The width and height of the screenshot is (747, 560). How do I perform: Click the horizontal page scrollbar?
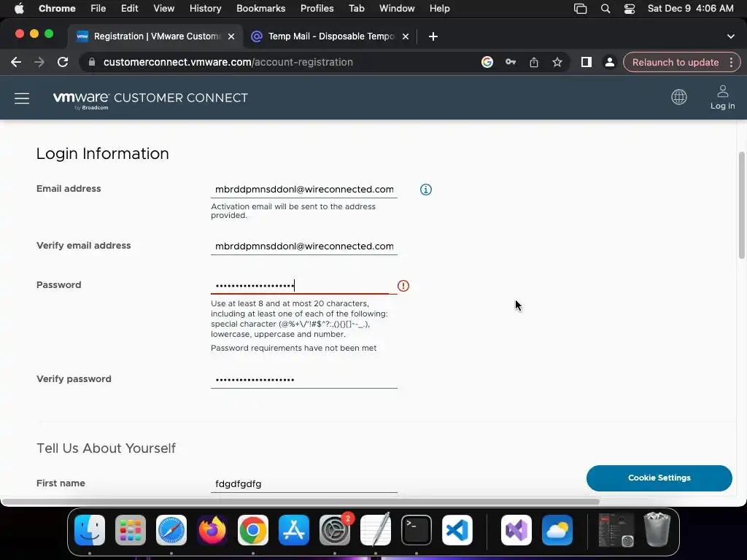pyautogui.click(x=300, y=502)
